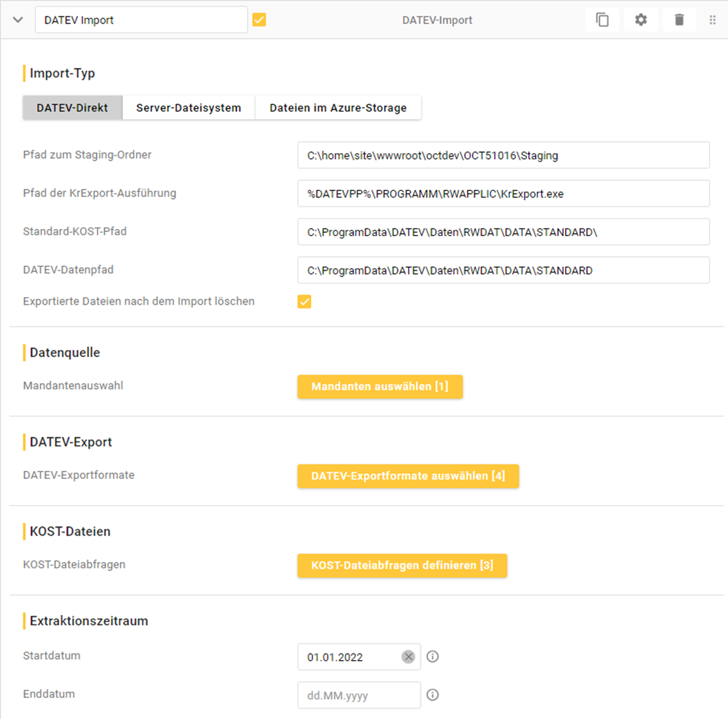Screen dimensions: 728x719
Task: Open settings via the gear icon
Action: (641, 20)
